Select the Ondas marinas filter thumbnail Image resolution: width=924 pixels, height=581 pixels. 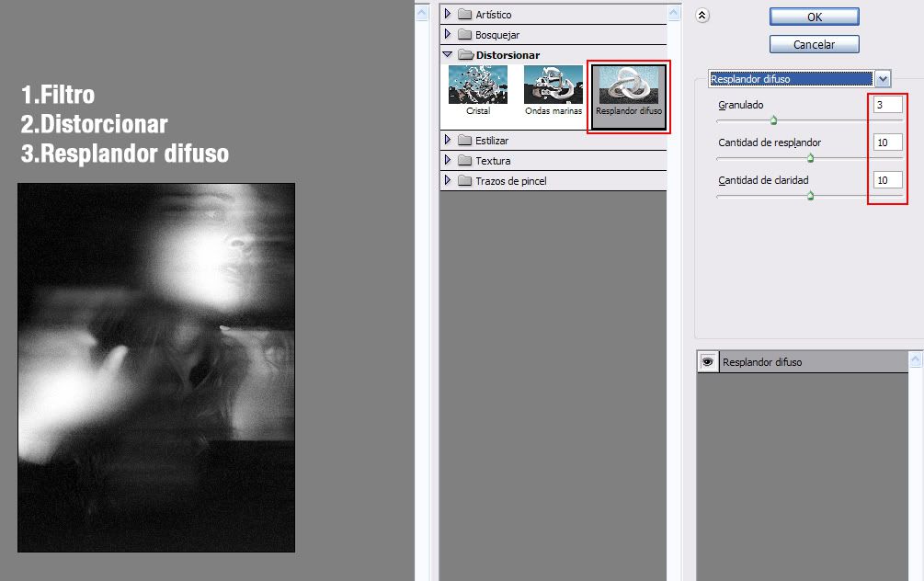click(x=553, y=90)
